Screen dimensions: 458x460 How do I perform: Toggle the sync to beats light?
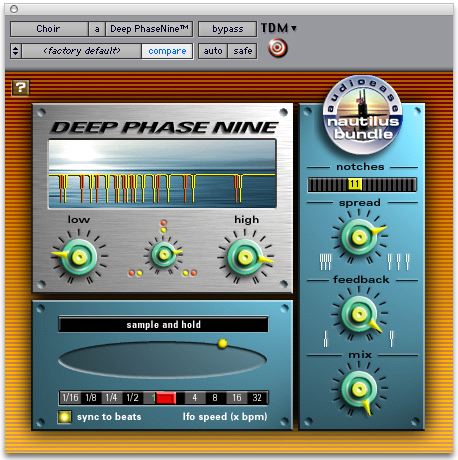64,417
